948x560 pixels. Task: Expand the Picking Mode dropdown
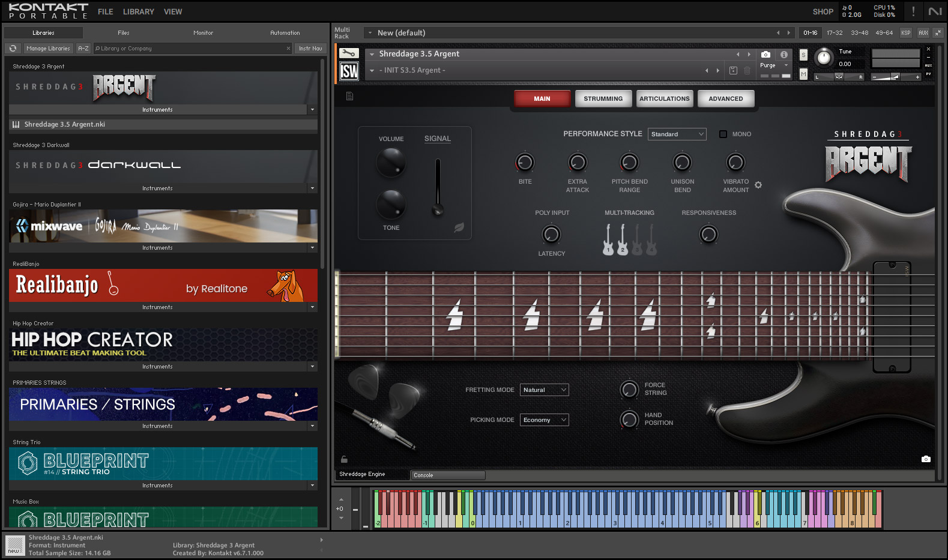click(544, 420)
